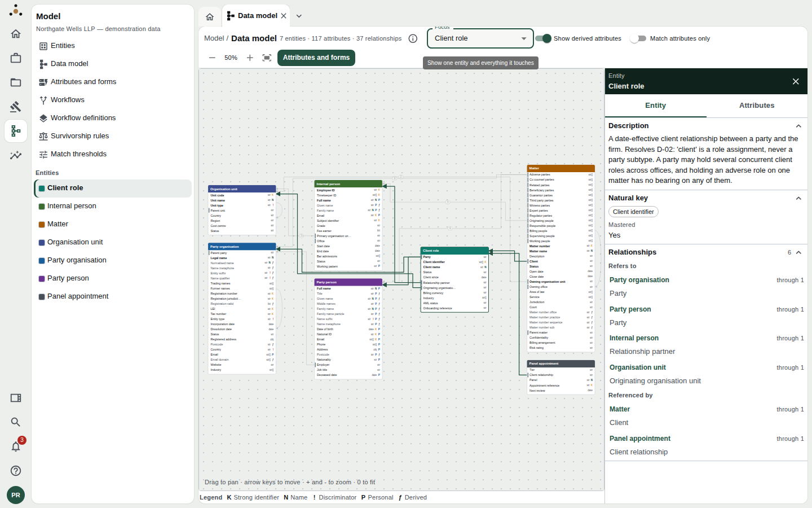Go to the home tab icon
812x508 pixels.
point(210,16)
